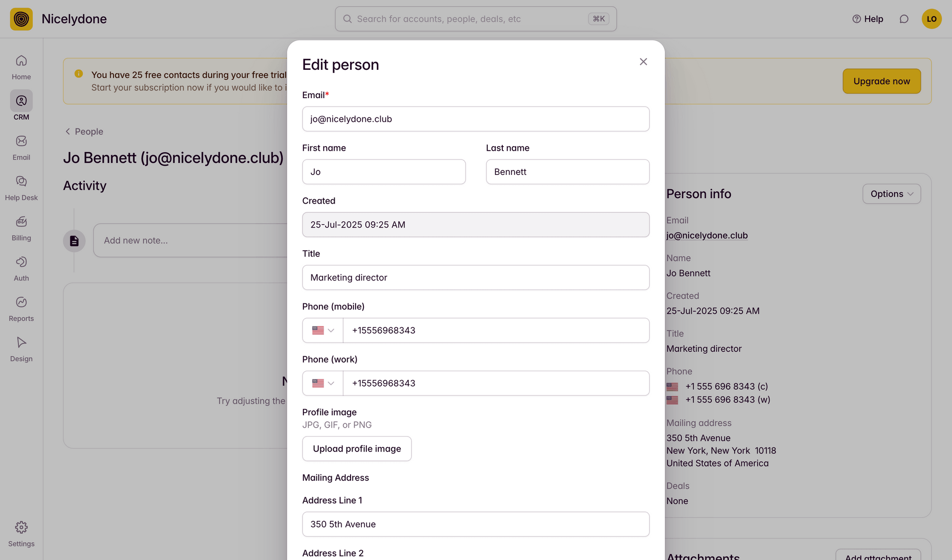Select the CRM icon in the sidebar

pyautogui.click(x=21, y=106)
